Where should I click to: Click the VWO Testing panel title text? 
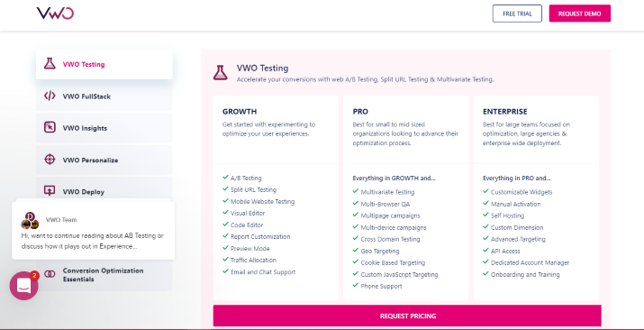[x=262, y=69]
